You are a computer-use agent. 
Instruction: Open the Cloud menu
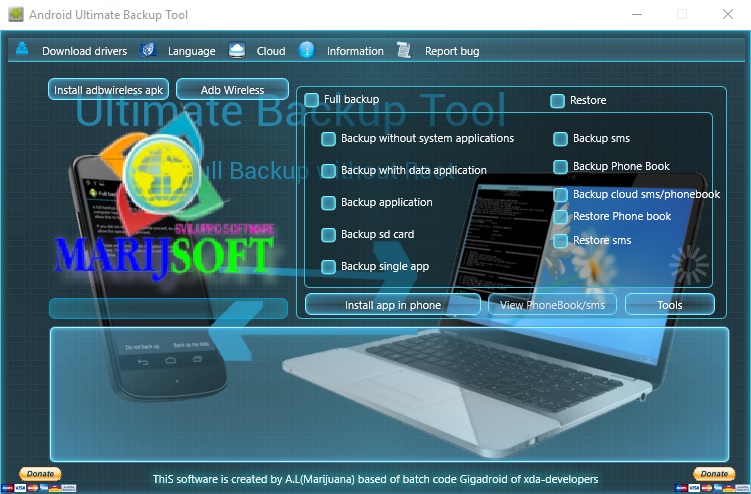(271, 51)
